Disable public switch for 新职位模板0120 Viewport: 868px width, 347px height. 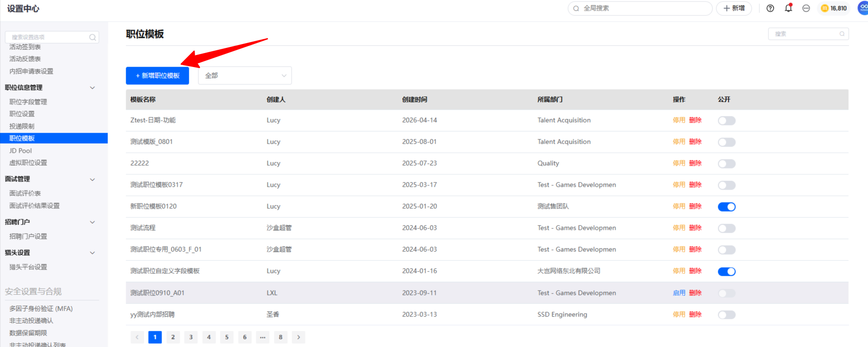coord(726,207)
